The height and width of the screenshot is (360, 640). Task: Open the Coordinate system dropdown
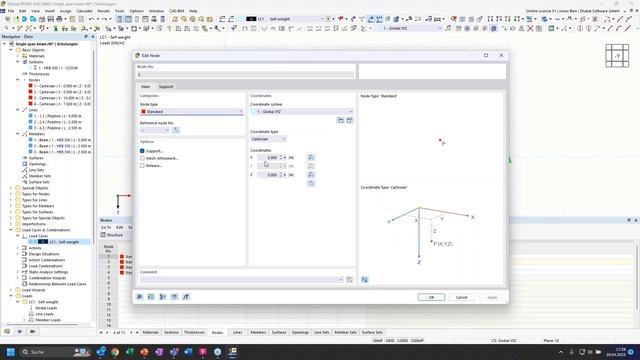tap(302, 111)
